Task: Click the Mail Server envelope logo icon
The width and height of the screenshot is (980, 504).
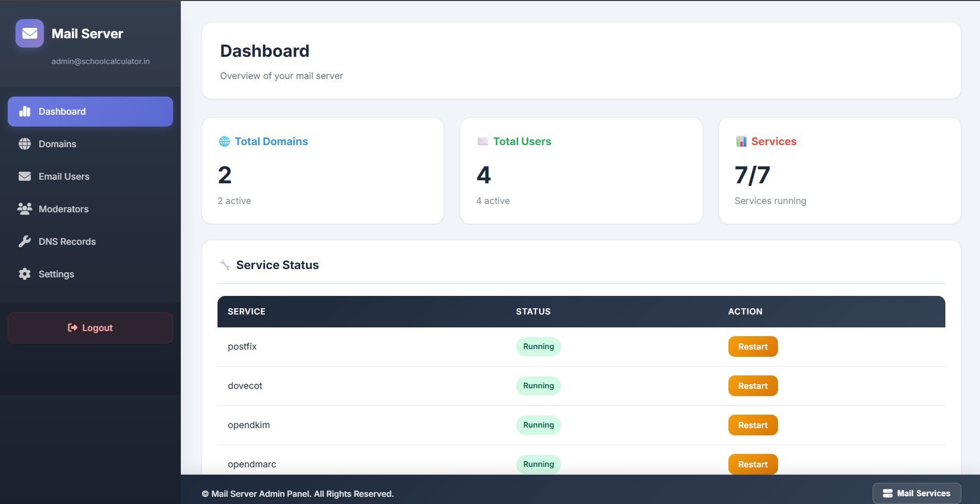Action: [29, 34]
